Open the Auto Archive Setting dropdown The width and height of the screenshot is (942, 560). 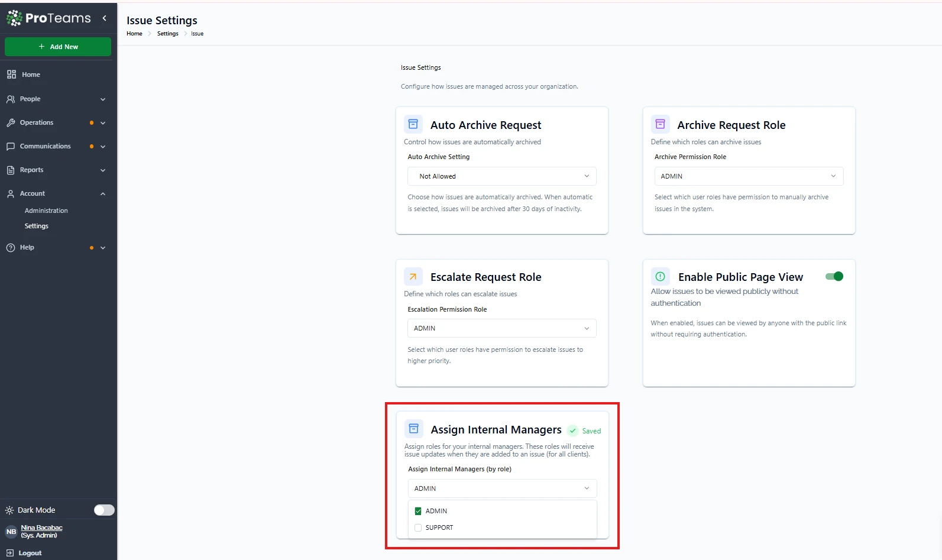pos(501,176)
